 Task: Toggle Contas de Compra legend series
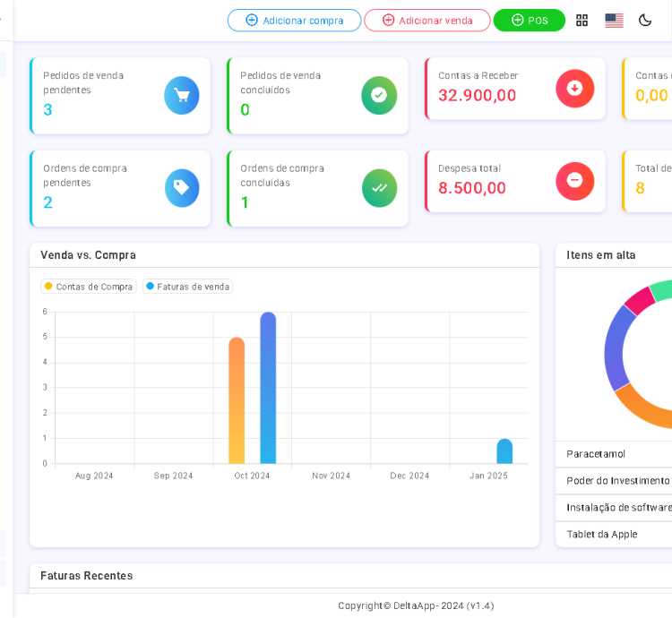click(x=89, y=287)
